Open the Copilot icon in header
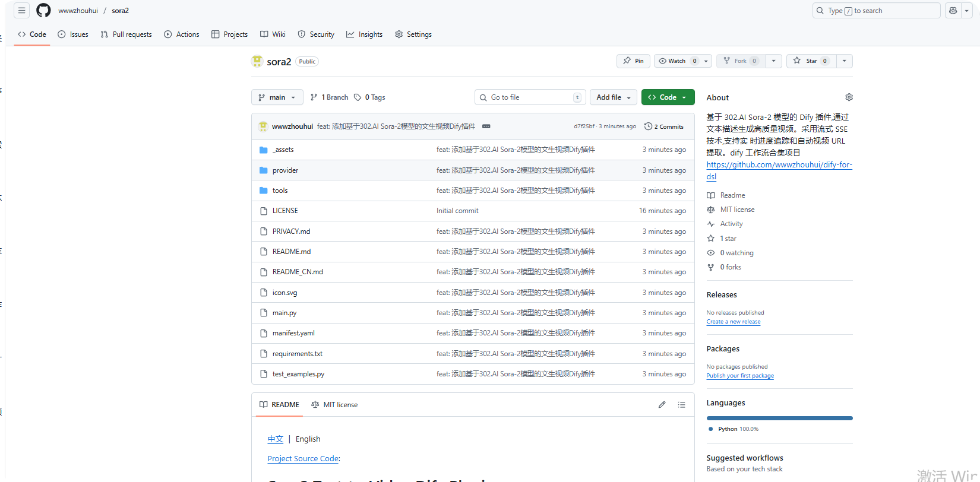 953,11
